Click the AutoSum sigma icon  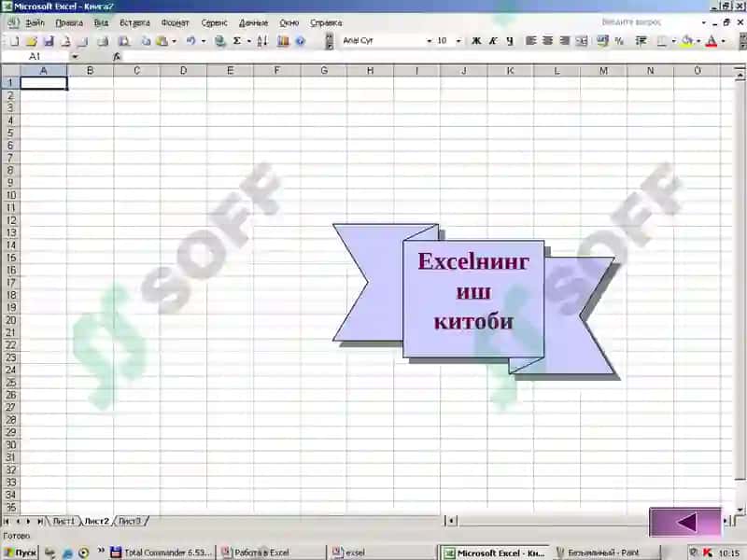point(237,41)
